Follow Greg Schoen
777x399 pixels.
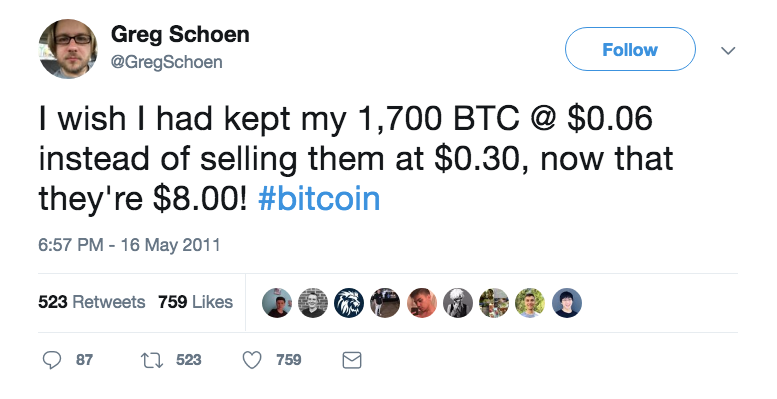pyautogui.click(x=630, y=49)
